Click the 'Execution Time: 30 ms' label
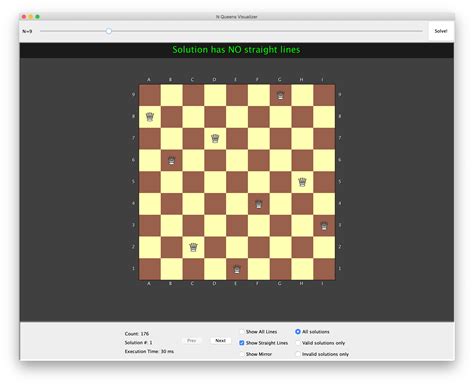This screenshot has width=474, height=386. pos(149,351)
